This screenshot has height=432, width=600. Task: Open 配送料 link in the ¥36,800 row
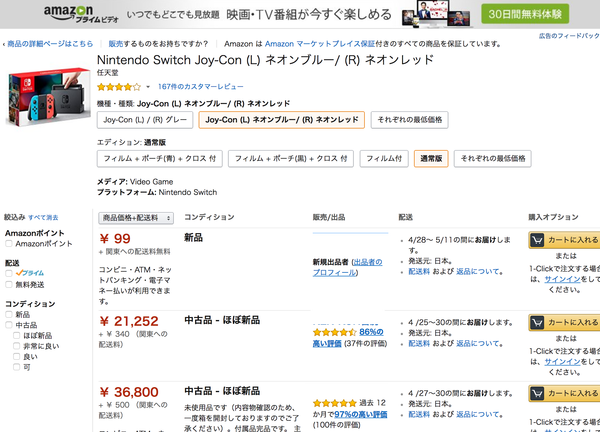(x=419, y=414)
